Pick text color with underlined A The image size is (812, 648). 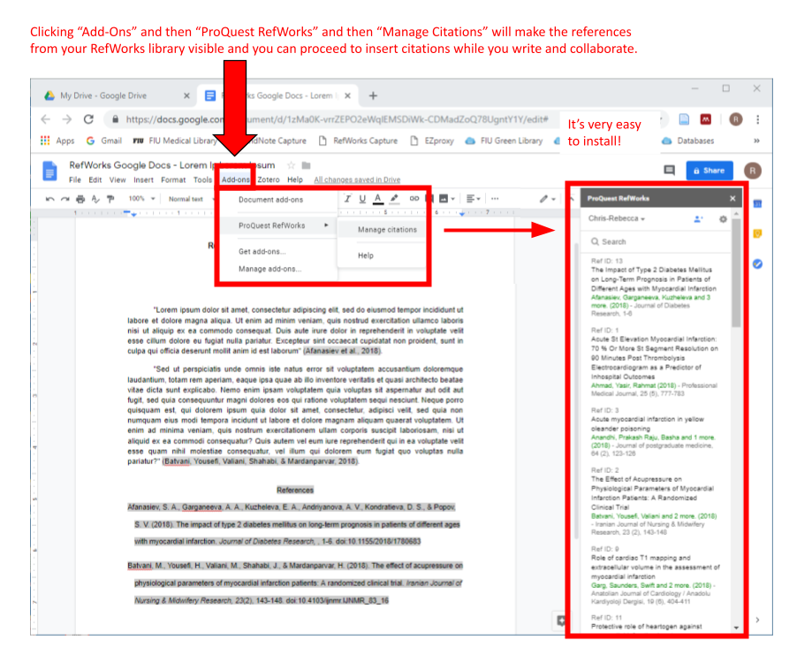click(378, 199)
